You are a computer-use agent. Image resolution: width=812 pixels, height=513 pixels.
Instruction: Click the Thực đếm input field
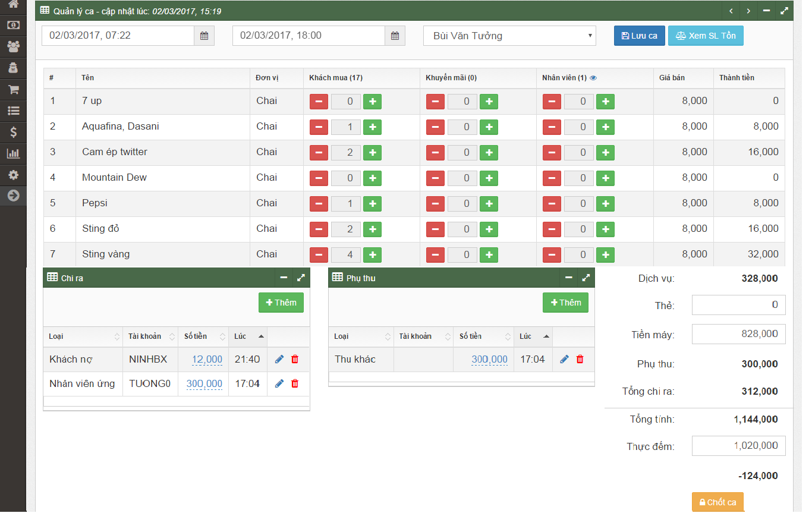pos(738,446)
